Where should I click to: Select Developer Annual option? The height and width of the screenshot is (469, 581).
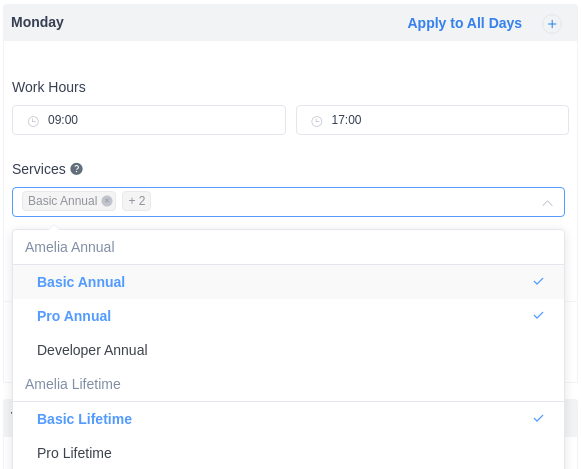[288, 350]
